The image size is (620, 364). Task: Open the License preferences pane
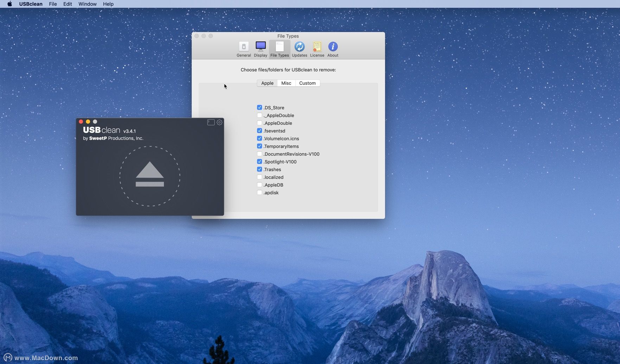tap(317, 49)
